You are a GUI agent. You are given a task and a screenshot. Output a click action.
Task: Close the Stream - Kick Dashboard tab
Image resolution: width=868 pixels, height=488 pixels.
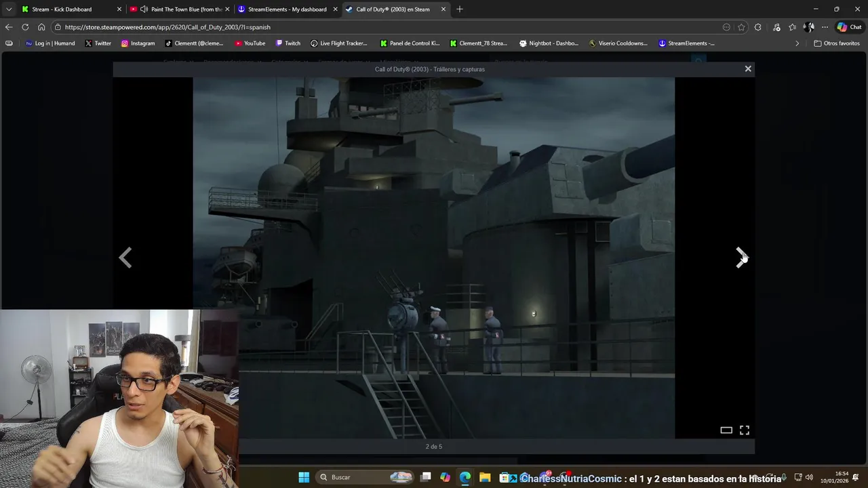[x=119, y=9]
